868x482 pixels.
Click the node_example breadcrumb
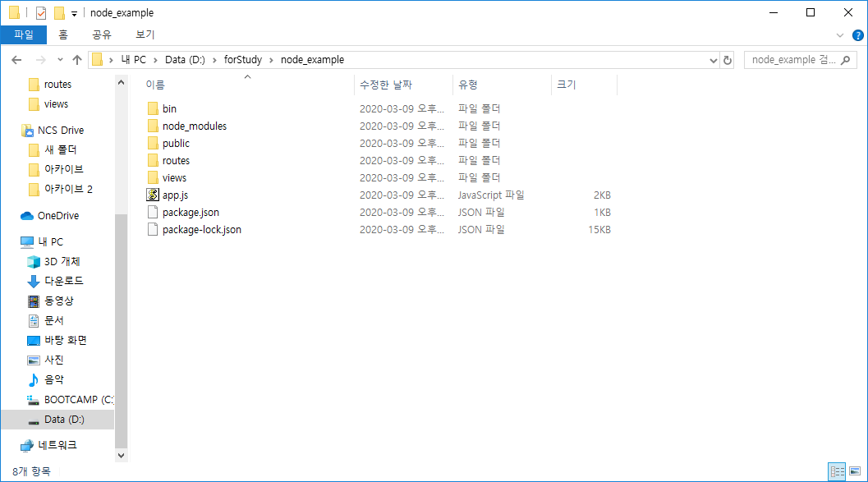coord(312,60)
